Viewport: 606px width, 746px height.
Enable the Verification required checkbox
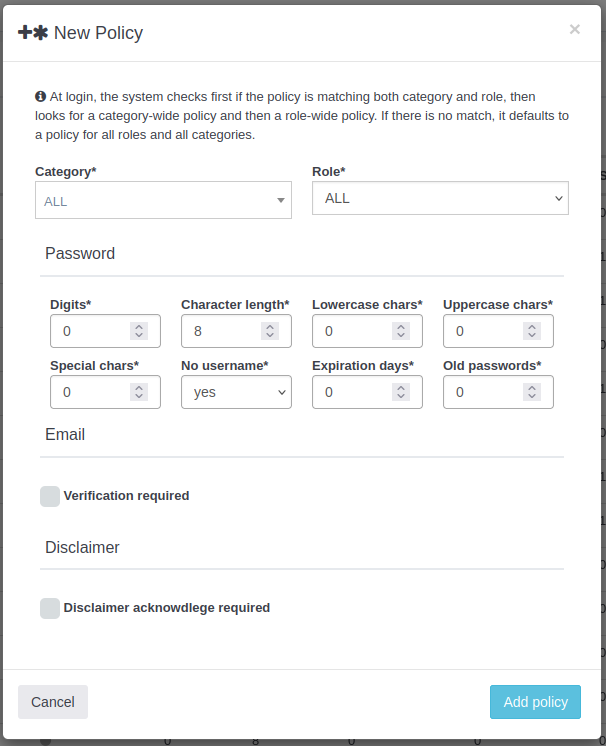click(50, 496)
